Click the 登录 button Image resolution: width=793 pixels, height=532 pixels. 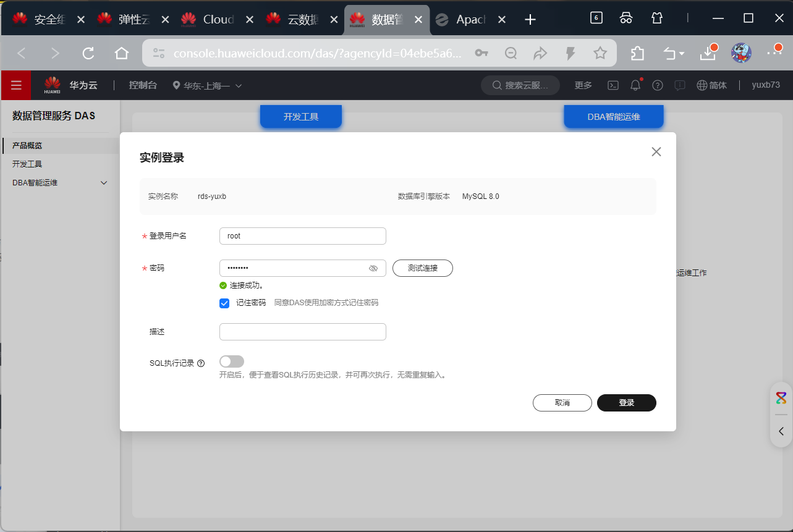point(627,403)
